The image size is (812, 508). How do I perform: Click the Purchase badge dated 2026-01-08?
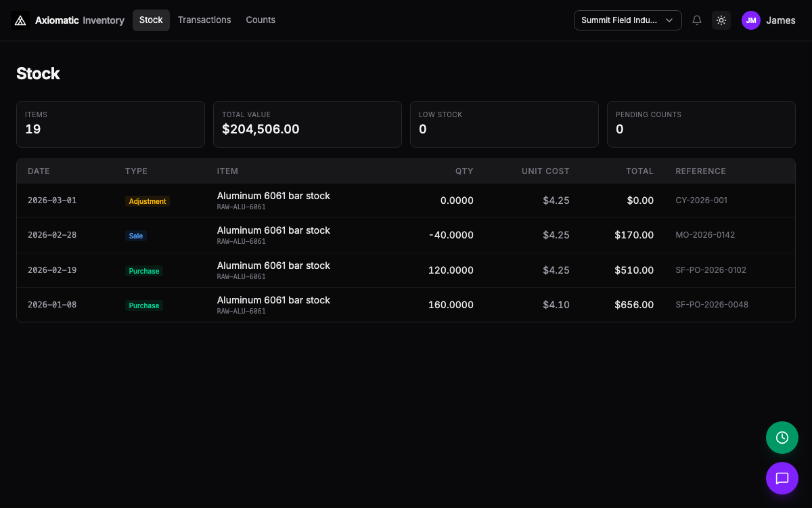(x=144, y=305)
